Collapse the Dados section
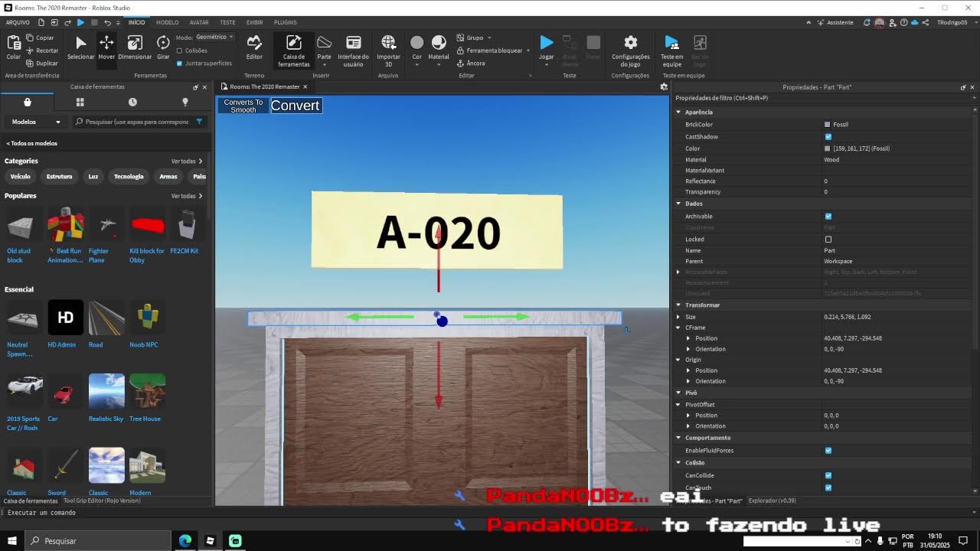The height and width of the screenshot is (551, 980). pyautogui.click(x=678, y=204)
